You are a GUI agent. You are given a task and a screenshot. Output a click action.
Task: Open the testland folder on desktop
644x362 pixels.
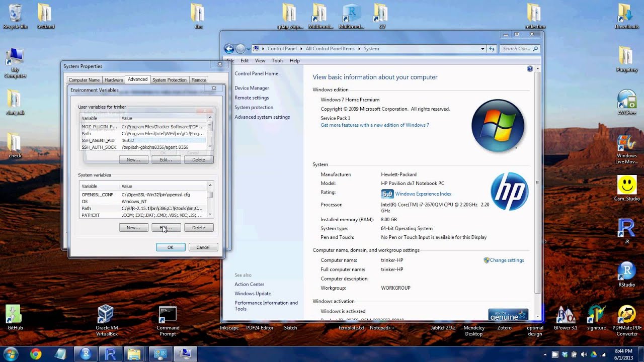(45, 16)
